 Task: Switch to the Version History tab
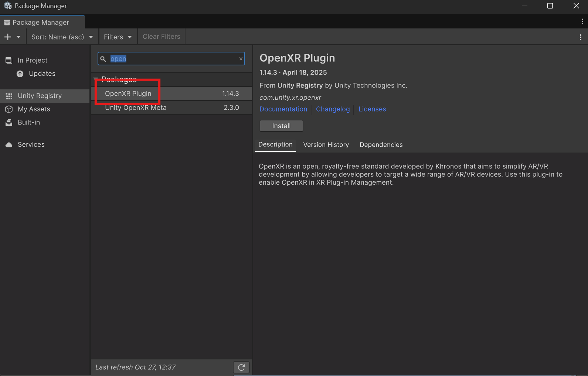click(x=326, y=145)
